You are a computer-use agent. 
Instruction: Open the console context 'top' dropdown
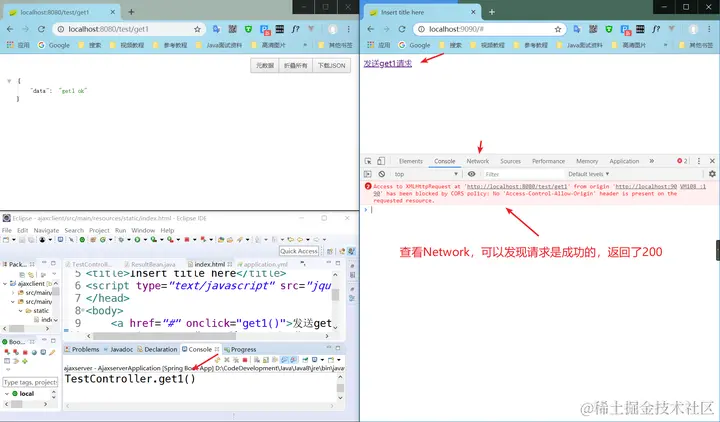click(x=426, y=174)
